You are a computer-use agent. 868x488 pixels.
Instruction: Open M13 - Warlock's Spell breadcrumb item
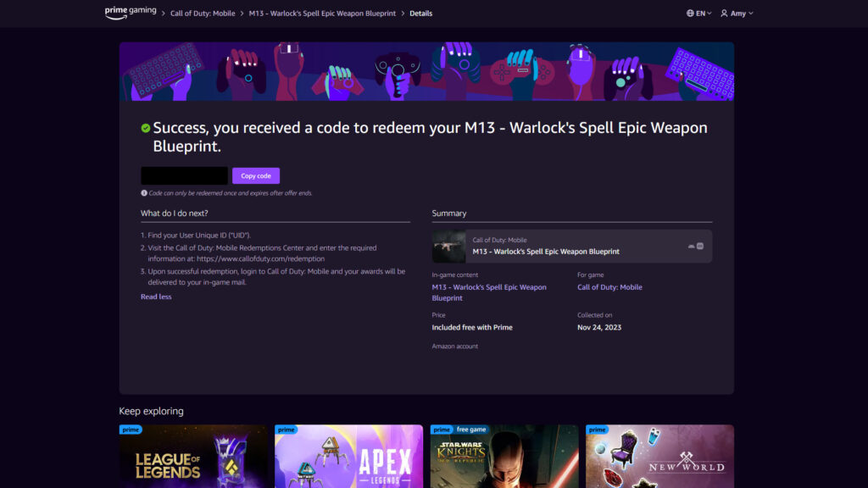pyautogui.click(x=322, y=14)
